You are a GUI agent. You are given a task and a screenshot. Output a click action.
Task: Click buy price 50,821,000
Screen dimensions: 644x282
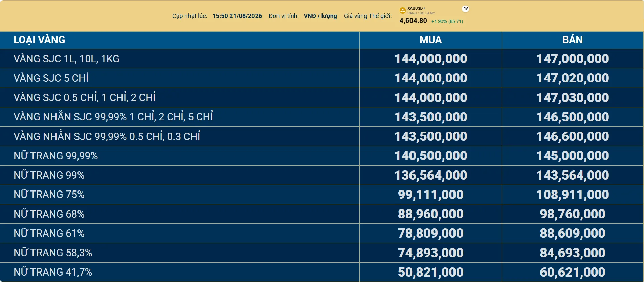pos(430,272)
